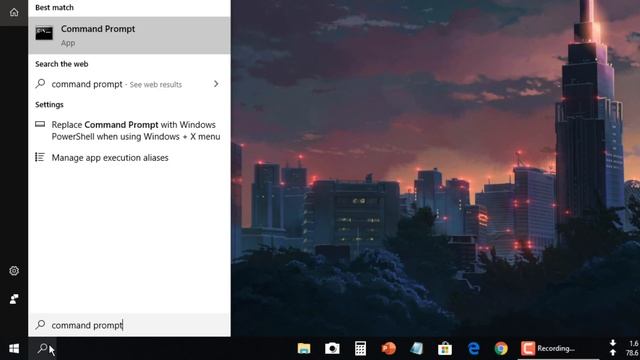Viewport: 640px width, 360px height.
Task: Open PowerPoint from the taskbar
Action: pos(388,348)
